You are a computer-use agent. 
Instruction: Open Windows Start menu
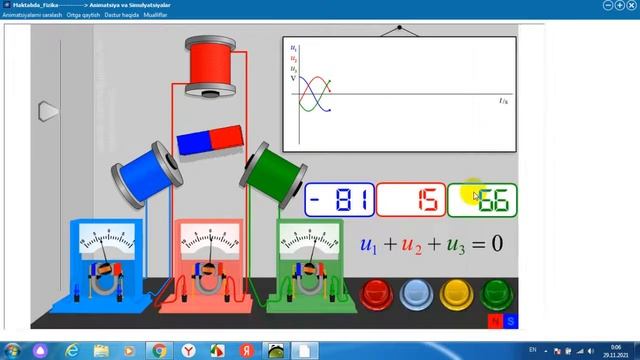click(11, 351)
